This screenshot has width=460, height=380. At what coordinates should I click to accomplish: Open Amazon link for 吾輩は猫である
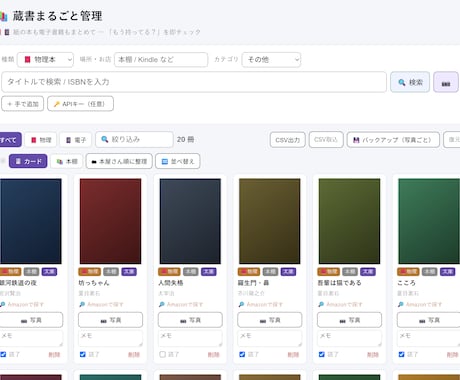click(x=340, y=304)
